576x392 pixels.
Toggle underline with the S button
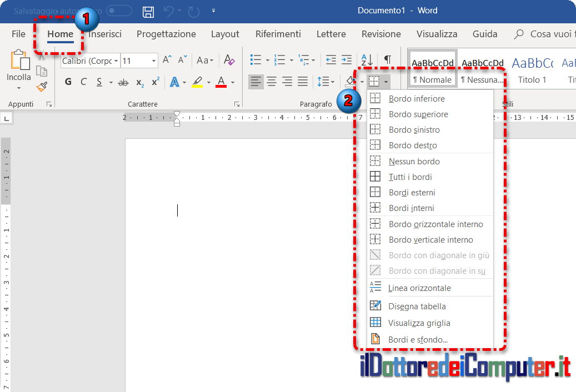(x=99, y=82)
